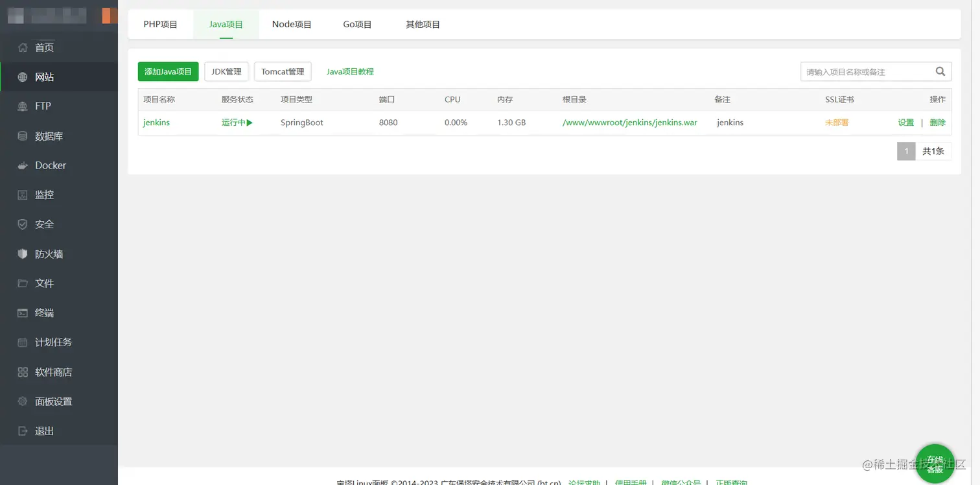Open the FTP icon in sidebar
The height and width of the screenshot is (485, 980).
[23, 106]
